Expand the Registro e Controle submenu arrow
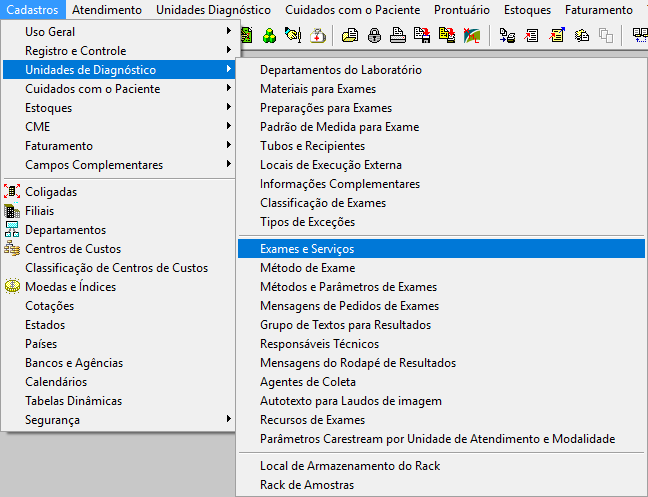The image size is (648, 497). click(x=229, y=50)
